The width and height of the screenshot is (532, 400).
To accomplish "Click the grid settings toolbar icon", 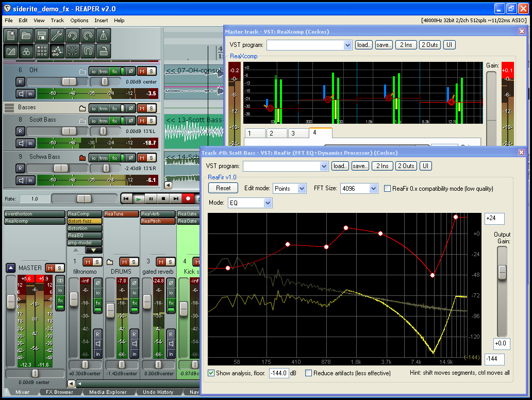I will tap(42, 51).
